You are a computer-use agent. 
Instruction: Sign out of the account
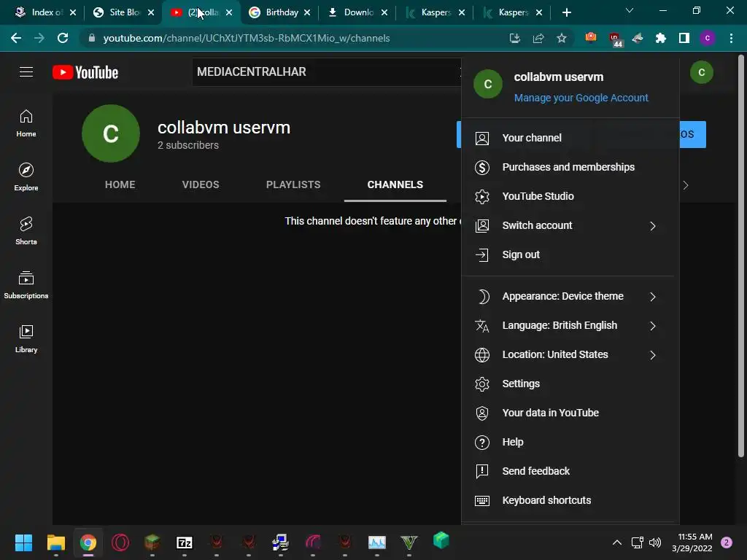point(570,254)
